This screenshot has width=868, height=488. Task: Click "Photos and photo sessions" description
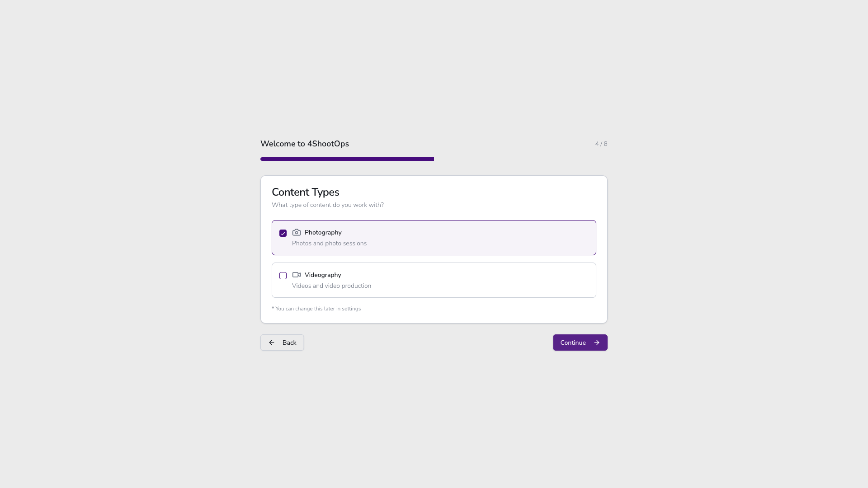(329, 244)
